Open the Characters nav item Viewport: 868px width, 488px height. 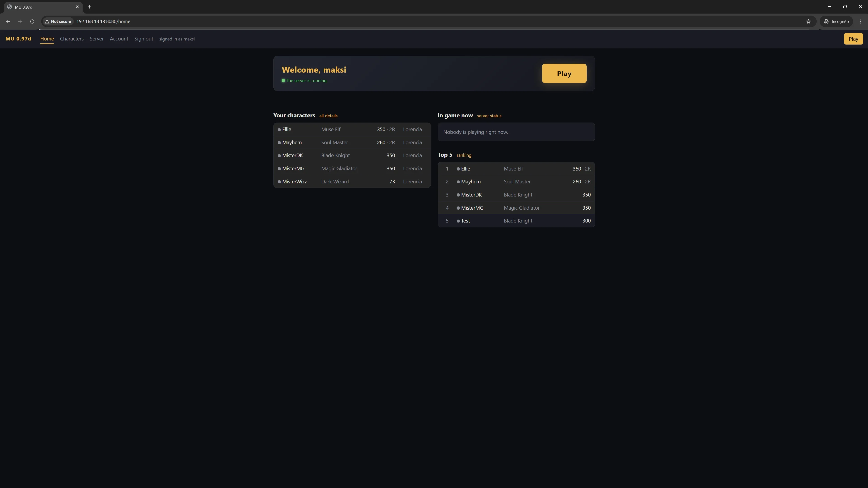tap(72, 39)
